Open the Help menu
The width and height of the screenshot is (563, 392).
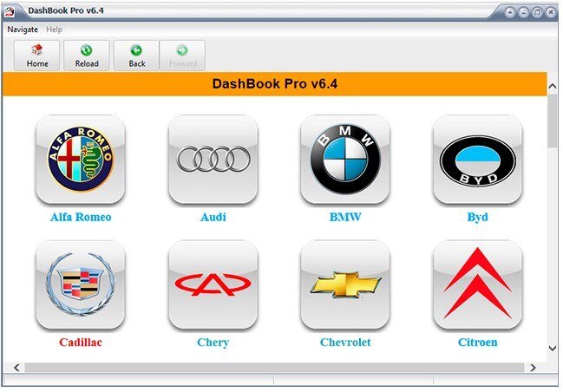click(54, 29)
